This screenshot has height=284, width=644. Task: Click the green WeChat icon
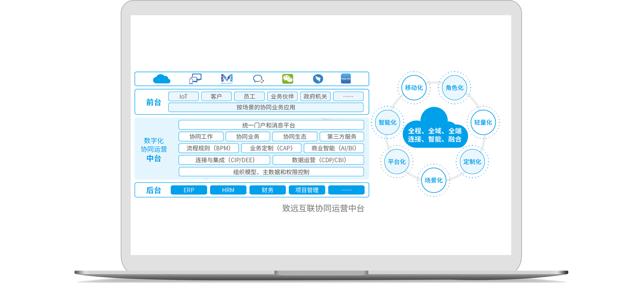pyautogui.click(x=288, y=79)
